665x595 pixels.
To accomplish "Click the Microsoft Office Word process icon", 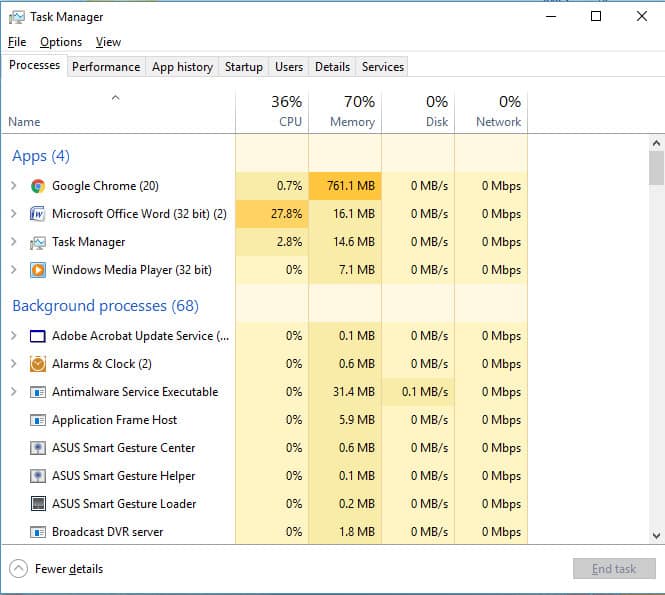I will coord(37,214).
